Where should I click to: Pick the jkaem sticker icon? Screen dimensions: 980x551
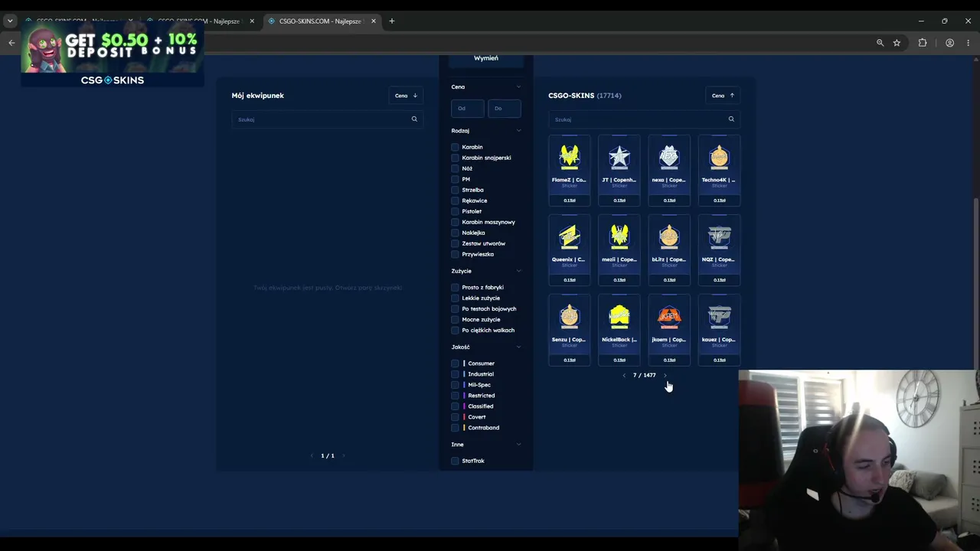coord(669,316)
